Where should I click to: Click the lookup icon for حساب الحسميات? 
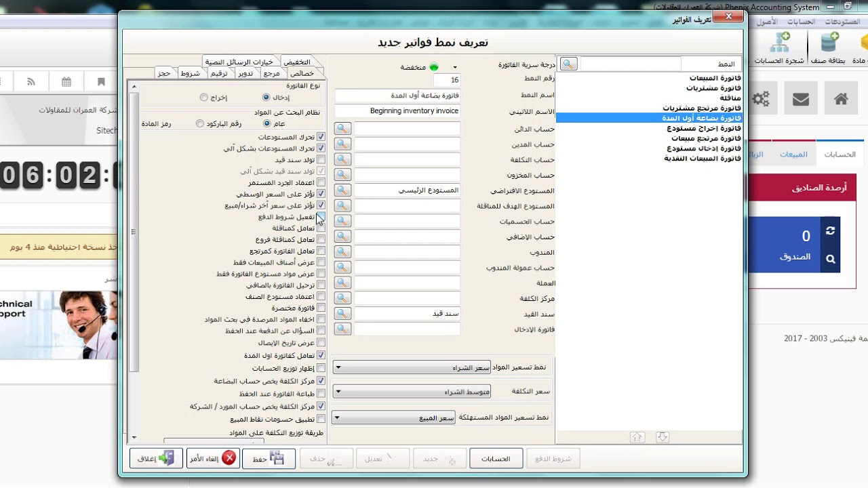(342, 221)
